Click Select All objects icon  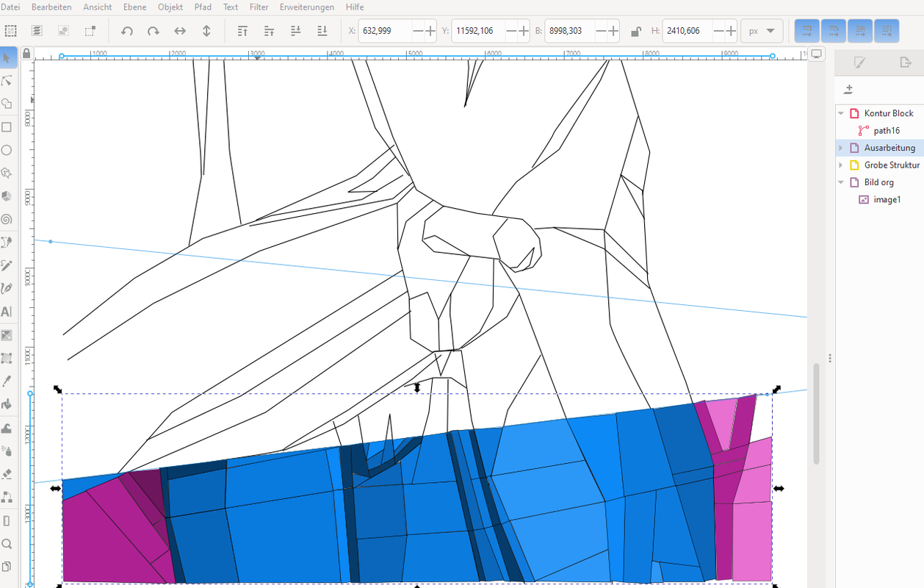[10, 31]
